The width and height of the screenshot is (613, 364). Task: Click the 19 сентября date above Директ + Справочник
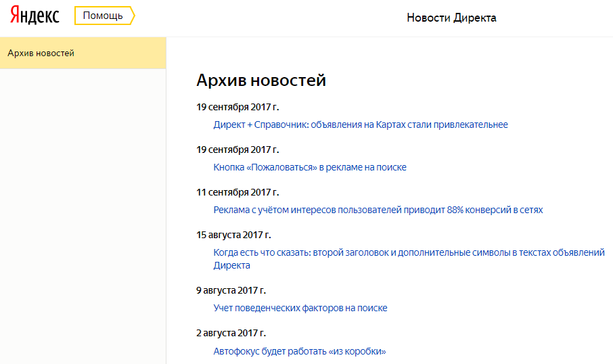(237, 107)
